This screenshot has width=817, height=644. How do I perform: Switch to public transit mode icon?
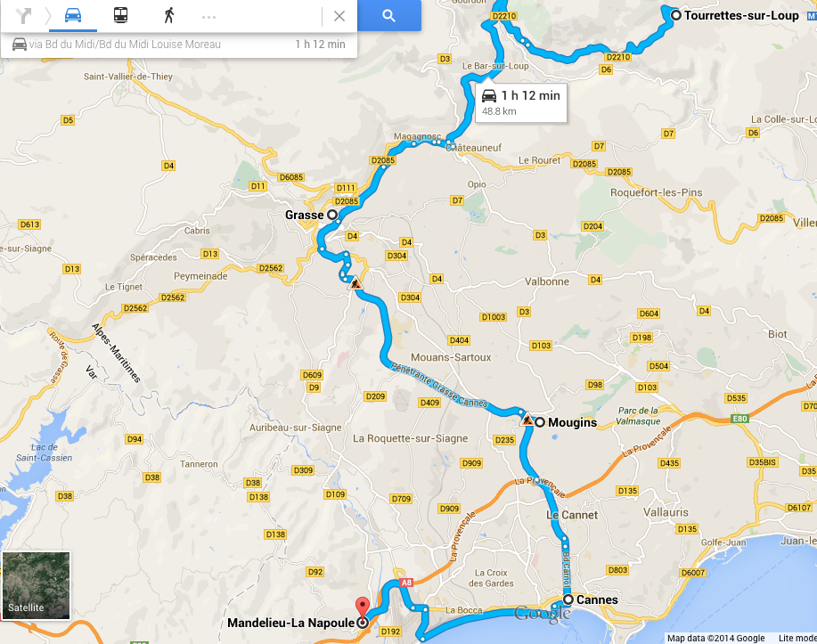tap(121, 16)
